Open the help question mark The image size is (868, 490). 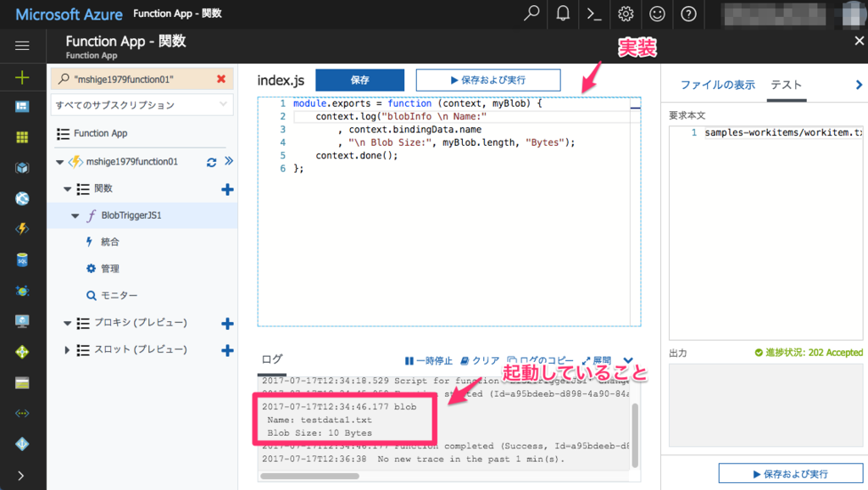pyautogui.click(x=688, y=14)
